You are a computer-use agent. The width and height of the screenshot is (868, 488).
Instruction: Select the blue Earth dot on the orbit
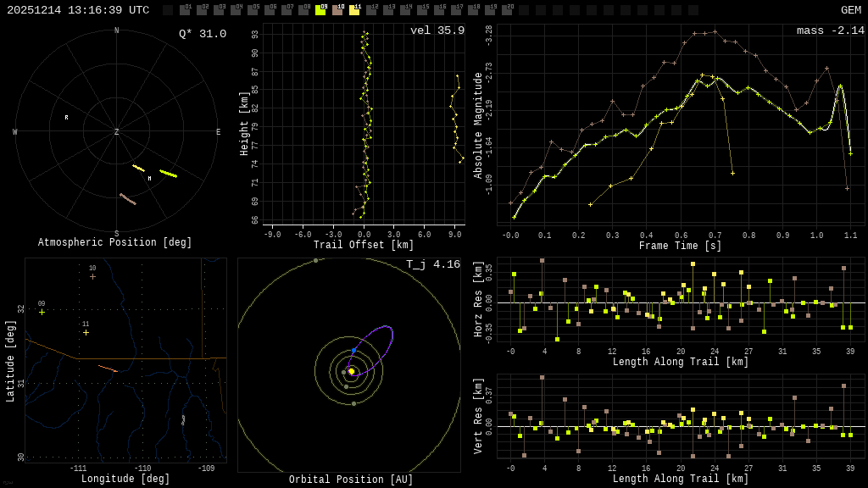pyautogui.click(x=354, y=350)
